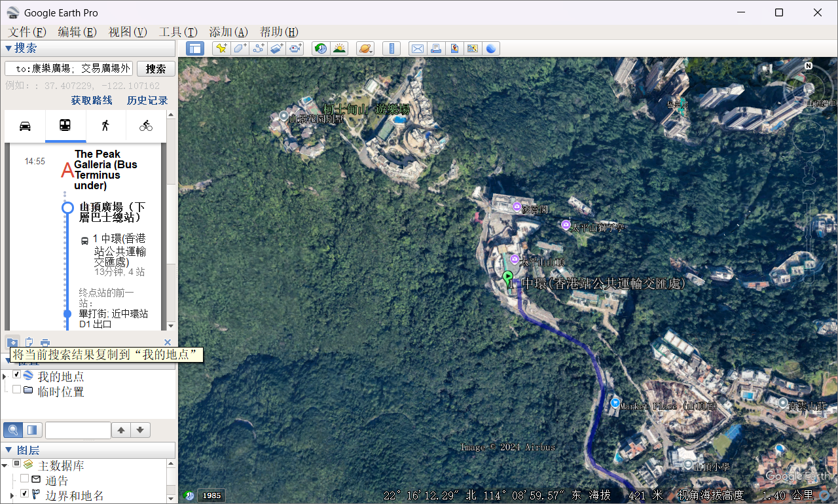This screenshot has height=504, width=838.
Task: Select driving directions car tab
Action: [25, 126]
